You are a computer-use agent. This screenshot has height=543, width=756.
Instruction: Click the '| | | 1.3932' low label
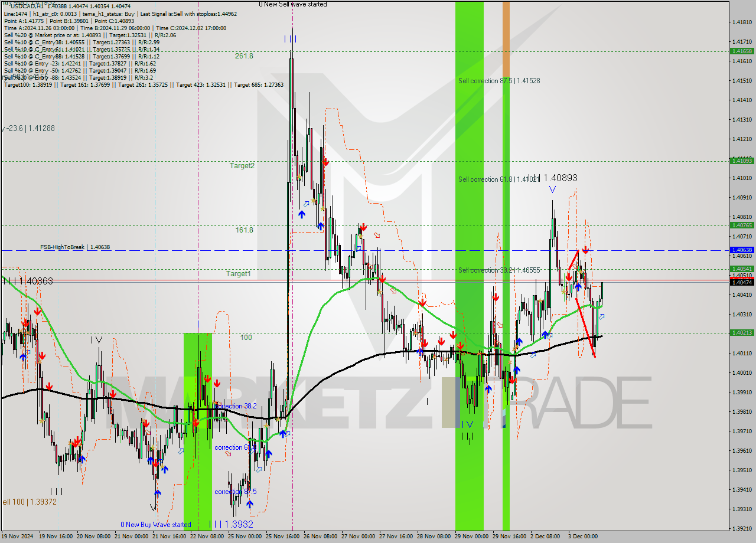(x=232, y=524)
